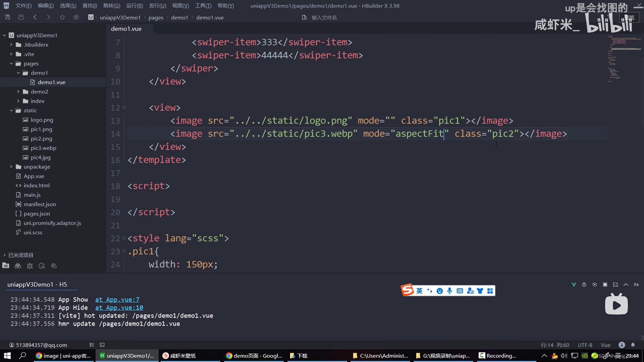Open pic3.webp in the file tree
This screenshot has width=644, height=362.
click(x=43, y=148)
